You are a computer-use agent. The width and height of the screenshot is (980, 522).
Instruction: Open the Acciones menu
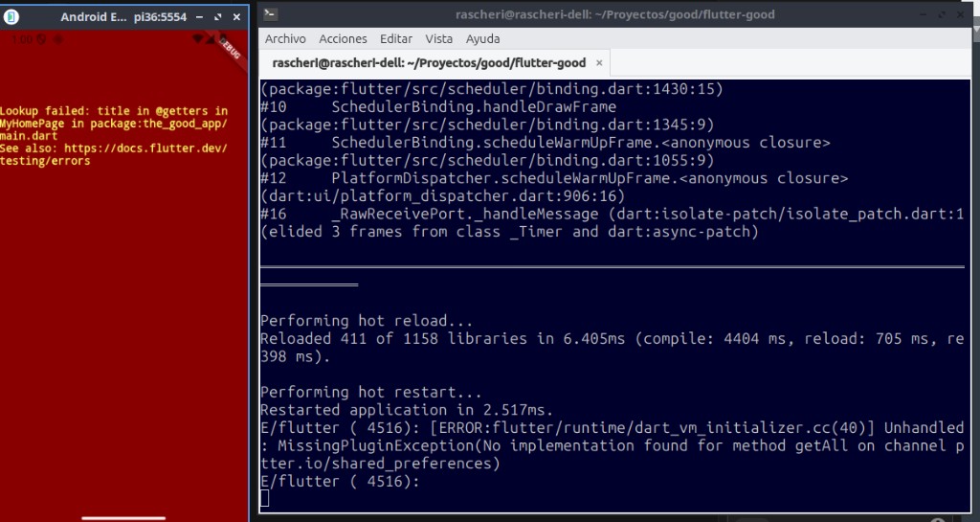tap(343, 38)
